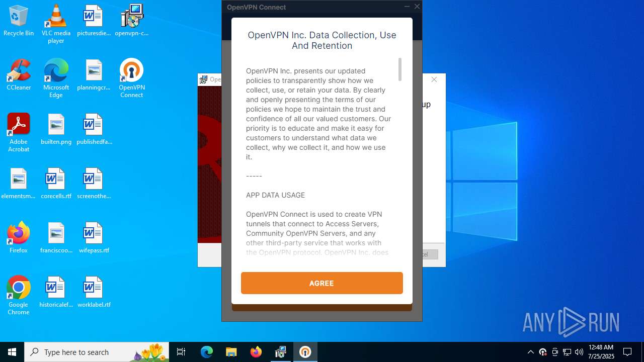Select the openvpn-c installer icon
The image size is (644, 362).
coord(132,21)
